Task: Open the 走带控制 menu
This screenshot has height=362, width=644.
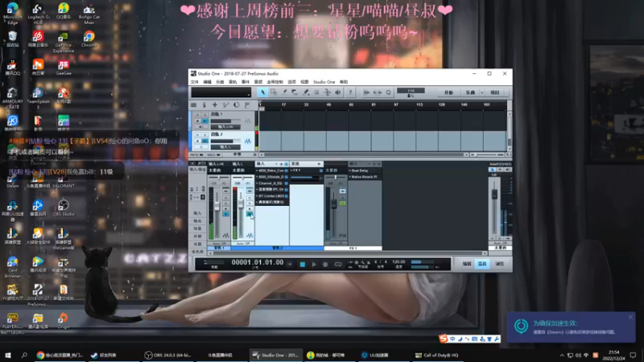Action: (275, 82)
